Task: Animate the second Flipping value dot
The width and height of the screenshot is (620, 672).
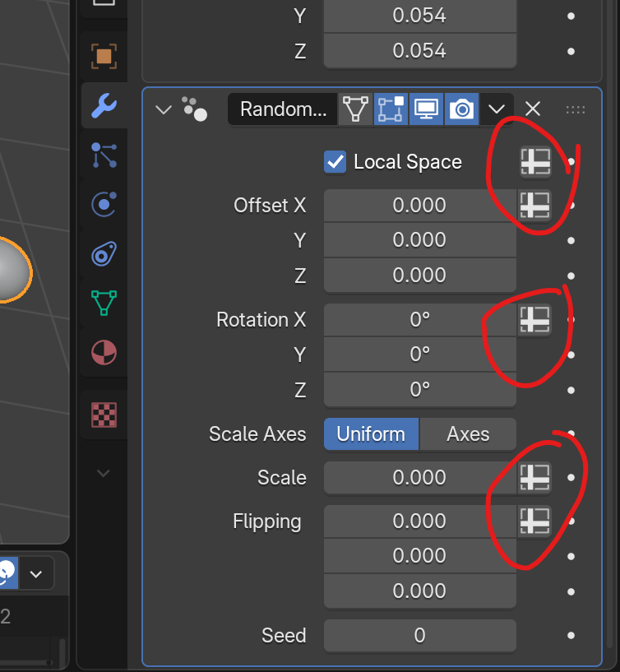Action: coord(571,556)
